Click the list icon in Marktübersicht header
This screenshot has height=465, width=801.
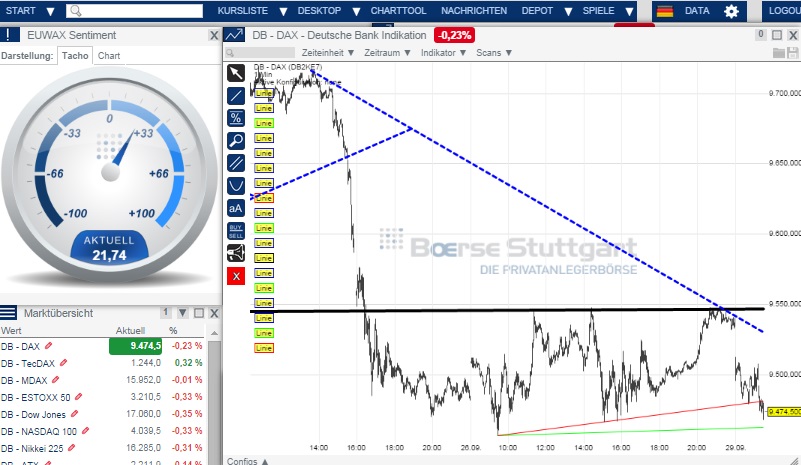[8, 313]
